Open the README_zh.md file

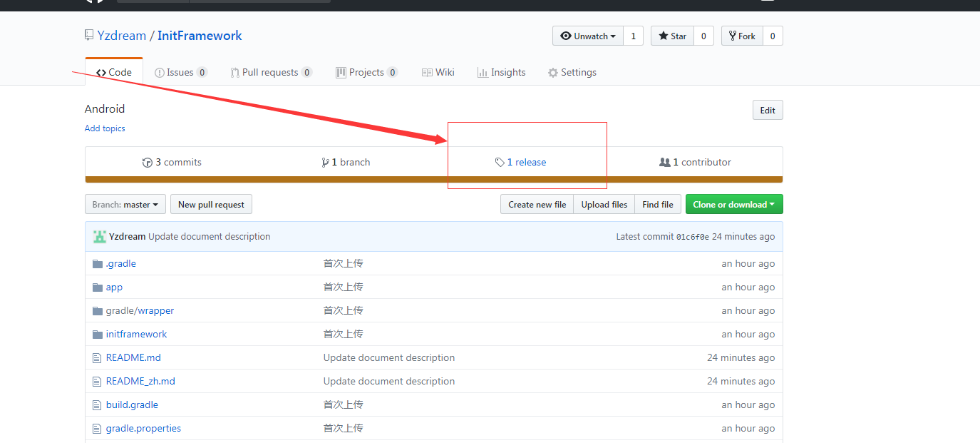[x=140, y=382]
